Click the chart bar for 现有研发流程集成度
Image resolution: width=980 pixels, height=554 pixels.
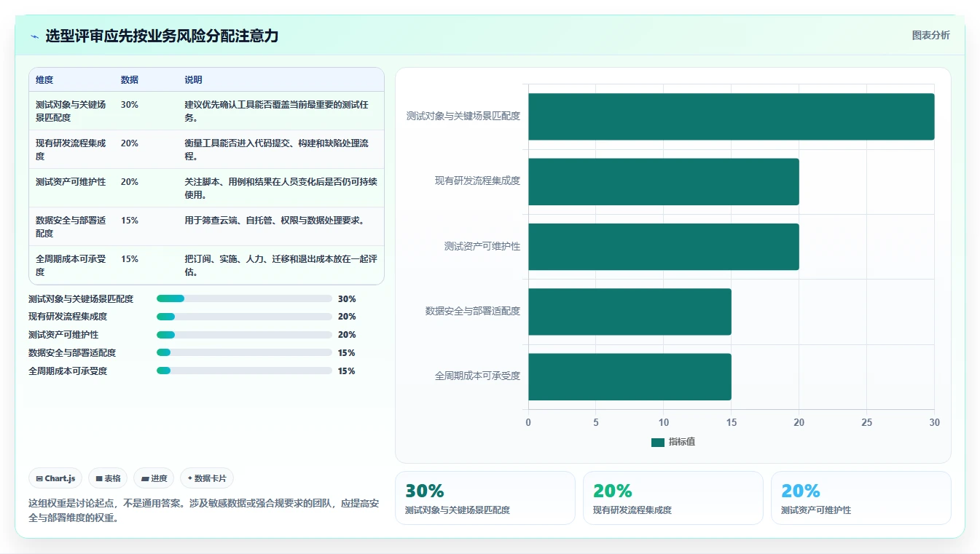[664, 181]
